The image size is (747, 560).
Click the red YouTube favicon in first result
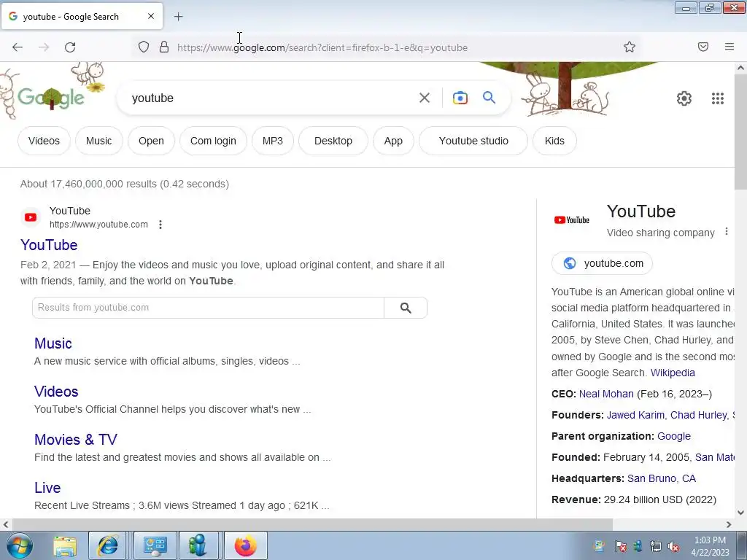tap(31, 217)
